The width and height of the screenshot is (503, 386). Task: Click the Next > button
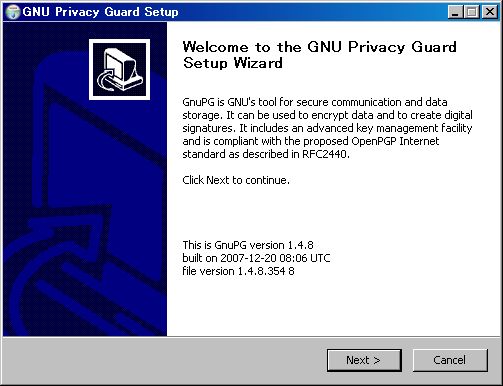pos(364,360)
